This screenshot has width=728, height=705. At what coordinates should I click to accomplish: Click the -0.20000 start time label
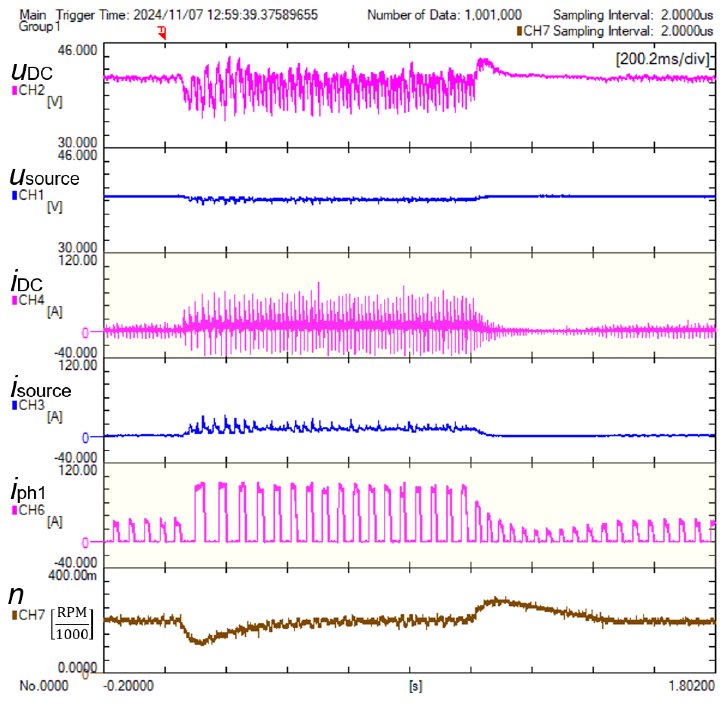[x=128, y=686]
